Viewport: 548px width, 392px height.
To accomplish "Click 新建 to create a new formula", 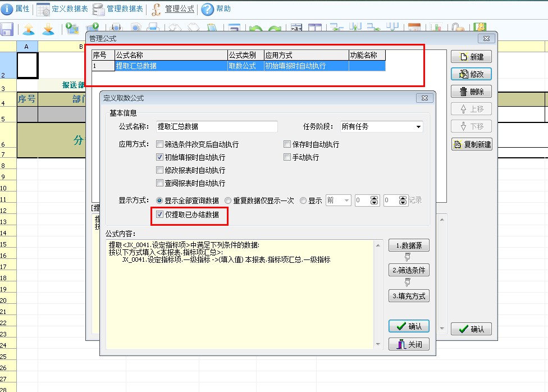I will coord(471,57).
